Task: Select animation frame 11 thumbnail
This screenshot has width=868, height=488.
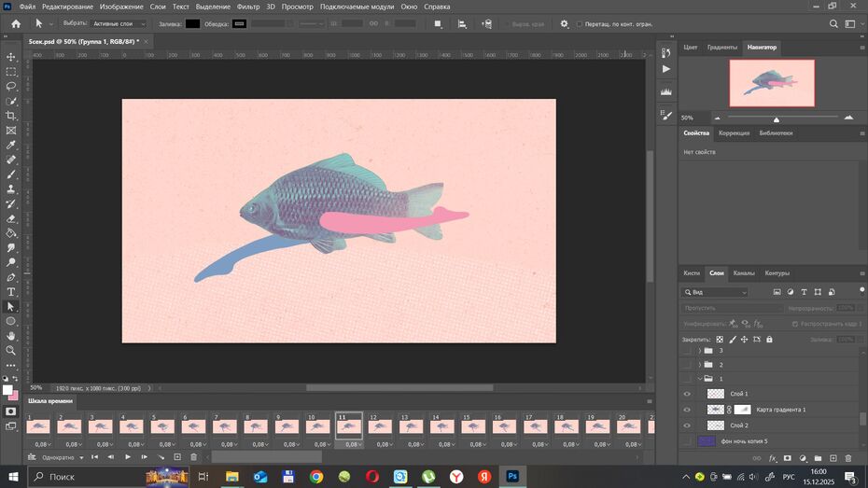Action: (x=349, y=426)
